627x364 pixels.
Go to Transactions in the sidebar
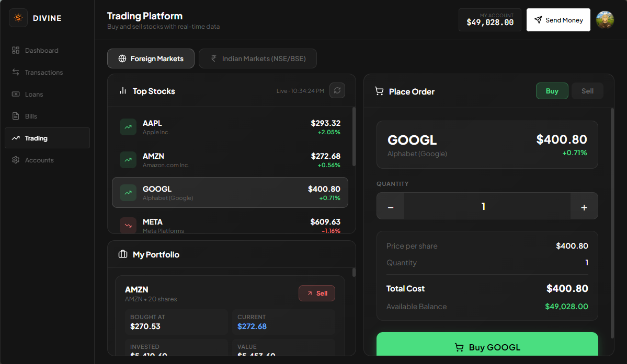47,72
